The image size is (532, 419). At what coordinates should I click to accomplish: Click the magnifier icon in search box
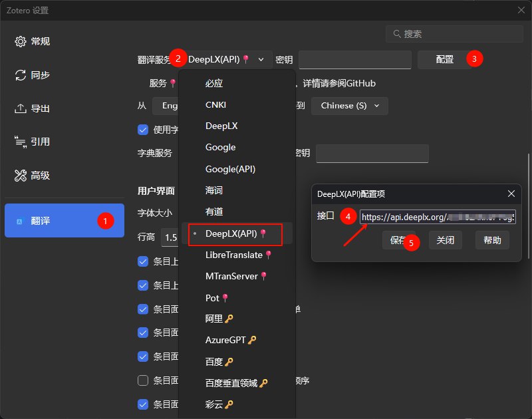(x=397, y=34)
